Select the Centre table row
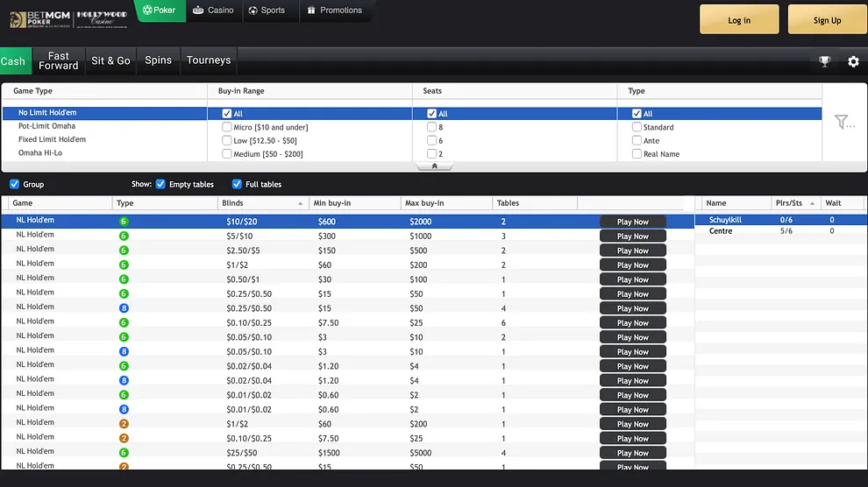 tap(780, 231)
